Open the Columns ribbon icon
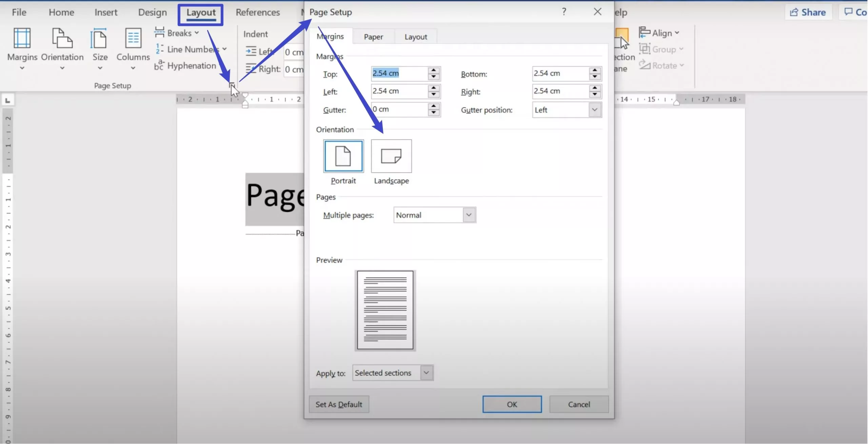The image size is (868, 444). (x=133, y=38)
